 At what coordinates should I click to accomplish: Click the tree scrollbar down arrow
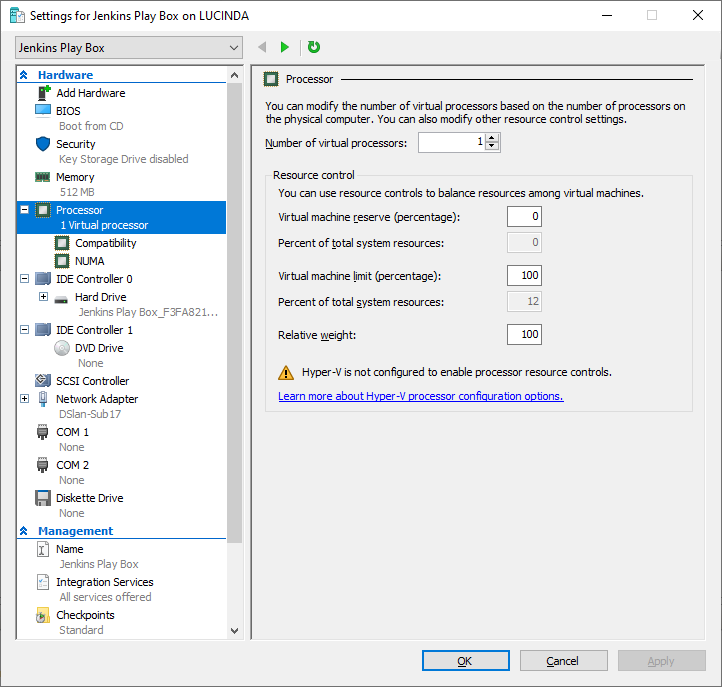(234, 631)
